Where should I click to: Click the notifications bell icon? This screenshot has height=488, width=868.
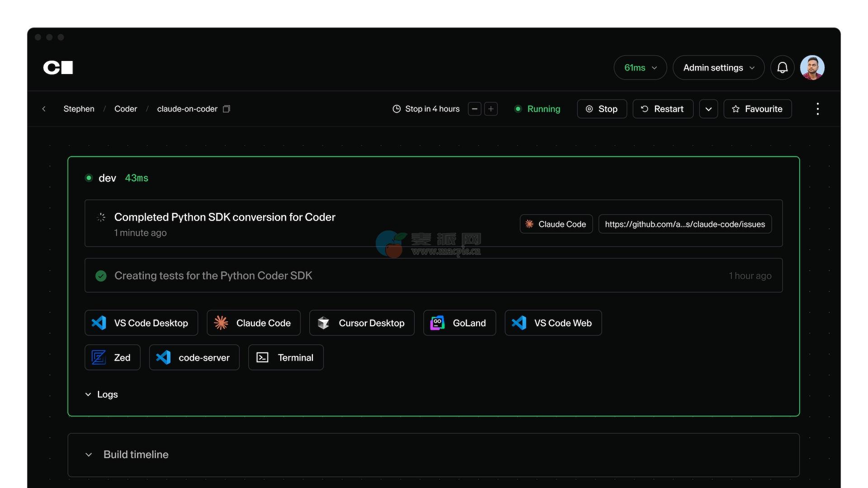tap(782, 68)
